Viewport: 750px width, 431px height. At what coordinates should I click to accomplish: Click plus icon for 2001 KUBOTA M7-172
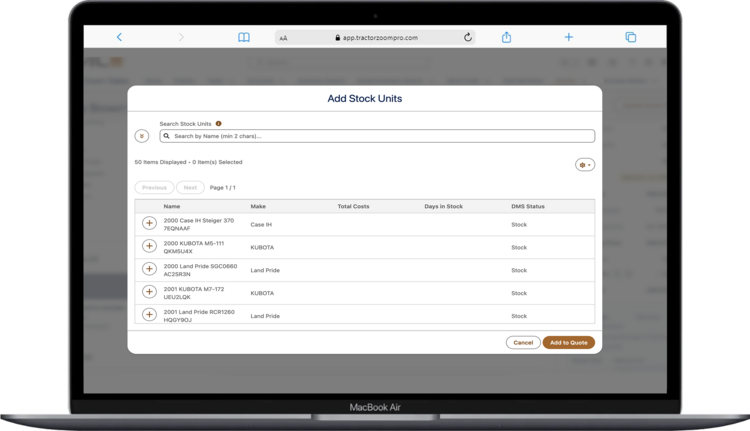pos(149,293)
